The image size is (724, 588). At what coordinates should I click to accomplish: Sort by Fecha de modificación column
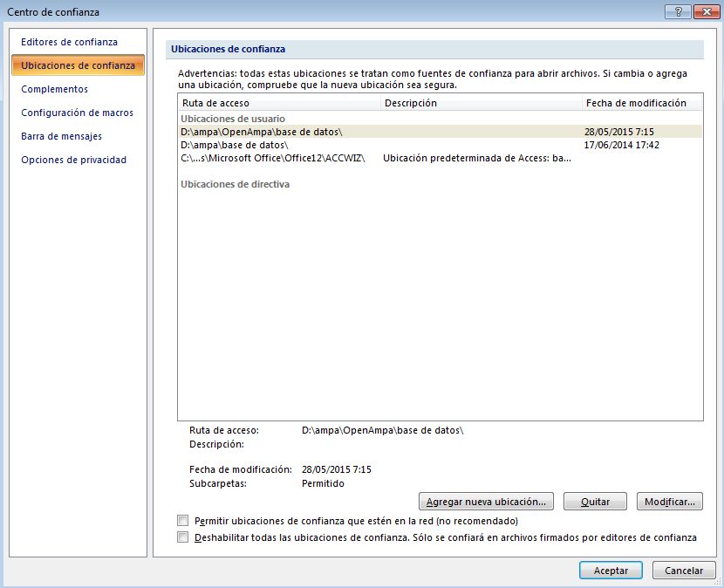pyautogui.click(x=641, y=103)
